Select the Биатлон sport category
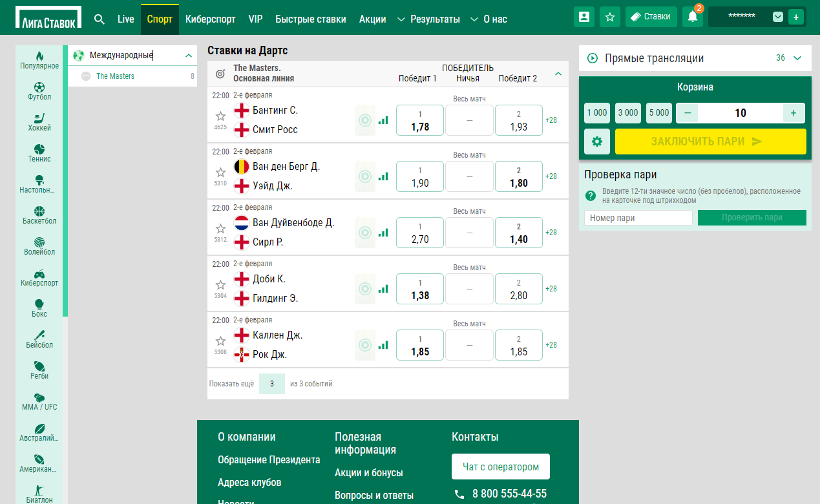The image size is (820, 504). 39,494
